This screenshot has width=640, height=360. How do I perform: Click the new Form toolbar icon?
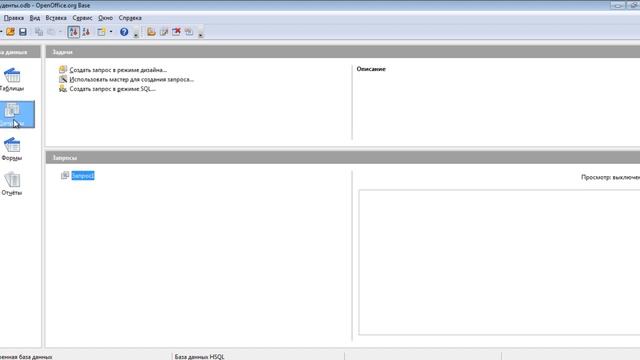click(101, 32)
